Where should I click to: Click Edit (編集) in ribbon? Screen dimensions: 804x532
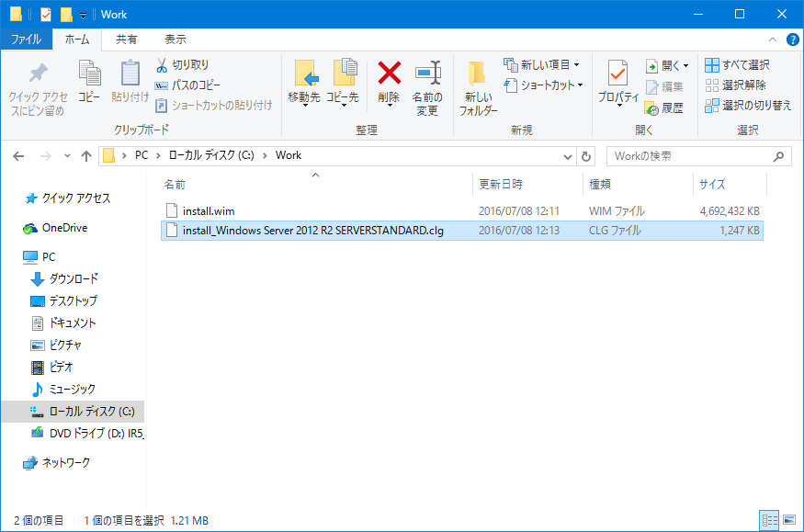pyautogui.click(x=664, y=86)
